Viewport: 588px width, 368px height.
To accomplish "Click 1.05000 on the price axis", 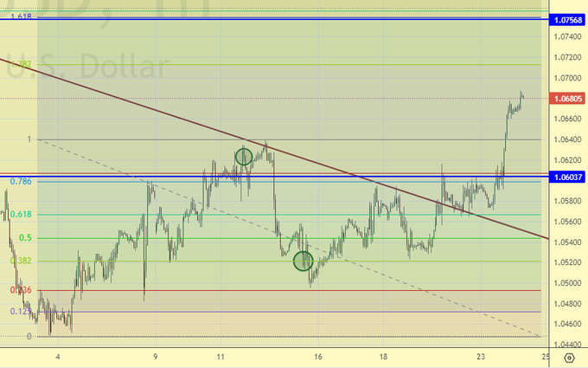I will point(568,283).
